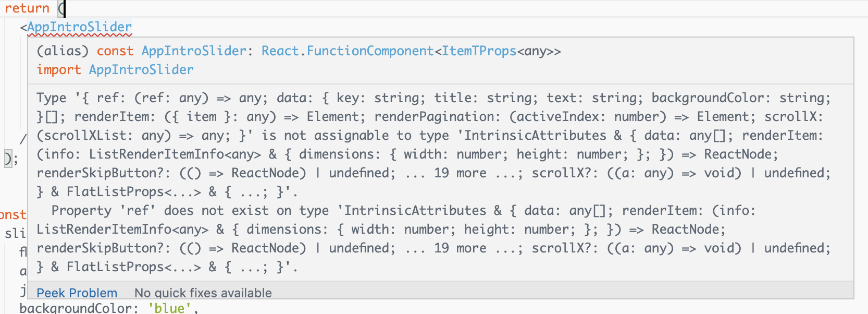Click the import keyword in the hover
The image size is (868, 314).
click(x=59, y=70)
